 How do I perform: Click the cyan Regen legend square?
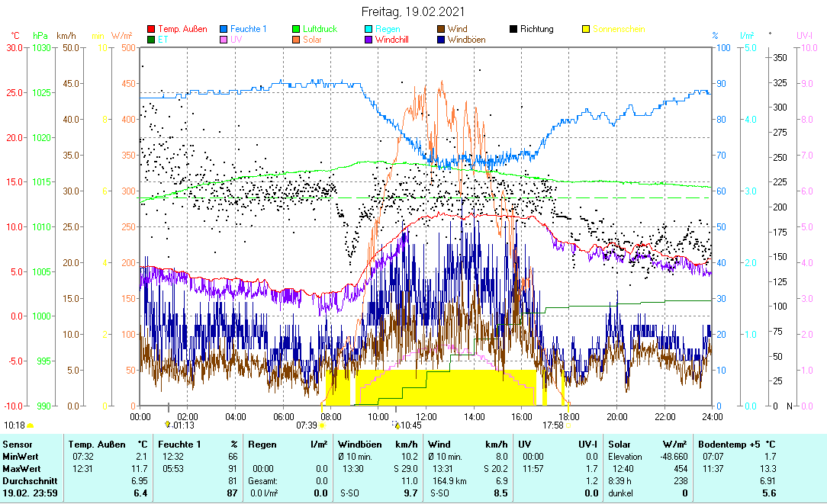[368, 30]
